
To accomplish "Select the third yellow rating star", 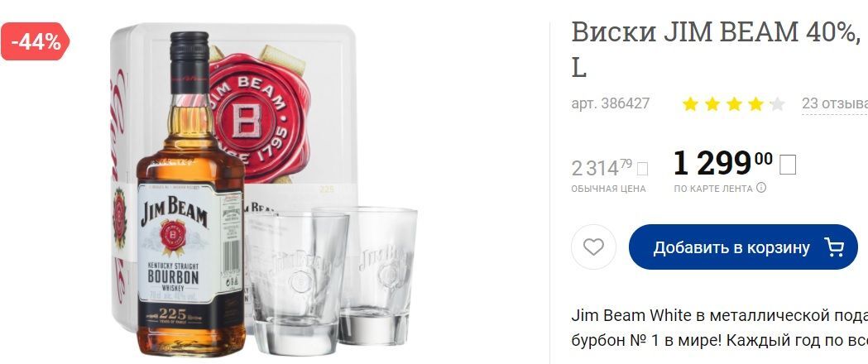I will pos(734,104).
